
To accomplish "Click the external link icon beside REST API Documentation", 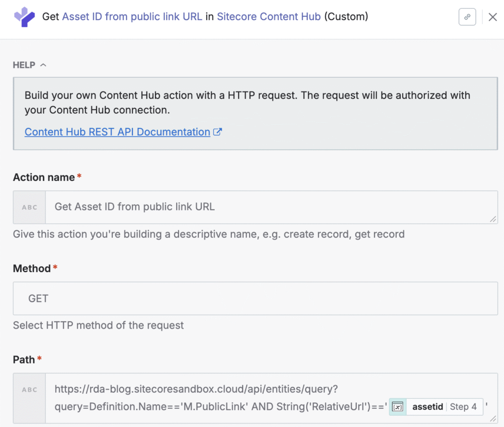I will pyautogui.click(x=218, y=132).
